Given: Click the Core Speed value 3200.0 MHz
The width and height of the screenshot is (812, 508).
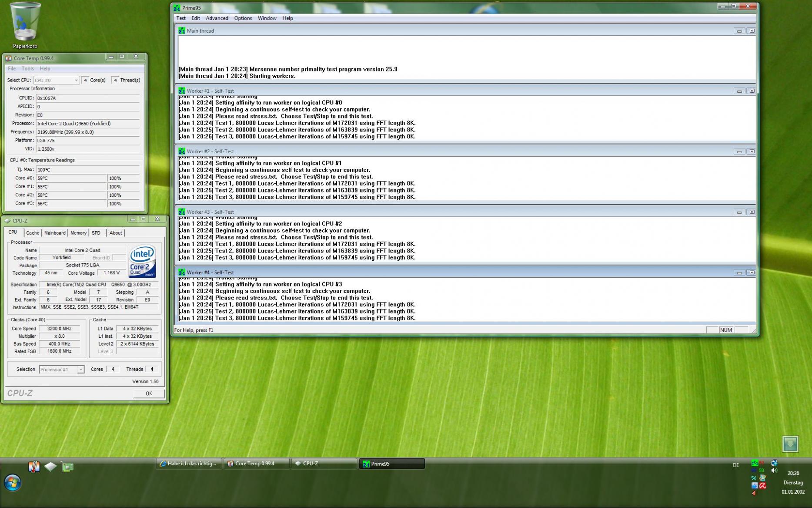Looking at the screenshot, I should pyautogui.click(x=60, y=329).
